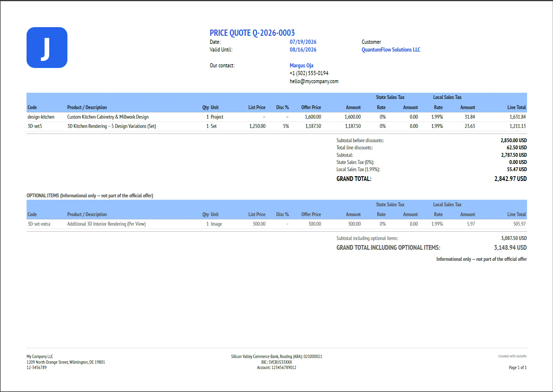Click the Account: 123456789012 line

(x=276, y=368)
